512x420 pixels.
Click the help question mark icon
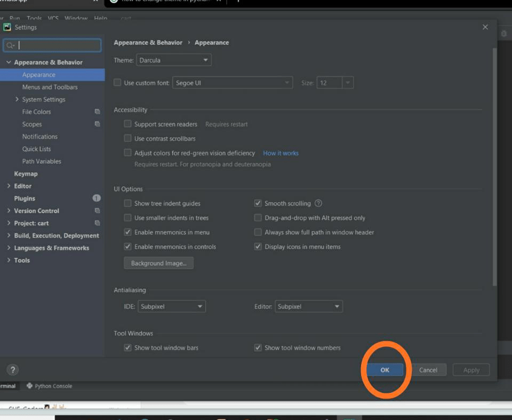[x=12, y=369]
